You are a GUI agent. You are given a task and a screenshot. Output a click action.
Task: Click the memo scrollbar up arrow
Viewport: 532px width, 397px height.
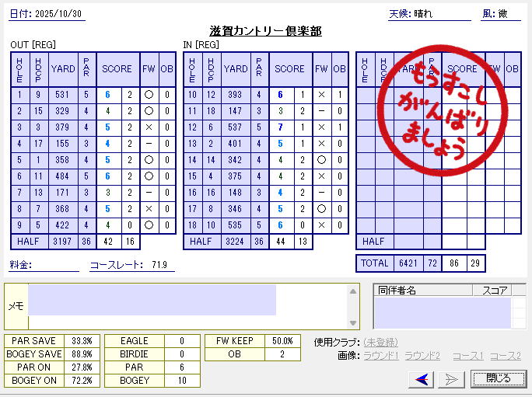[x=354, y=292]
